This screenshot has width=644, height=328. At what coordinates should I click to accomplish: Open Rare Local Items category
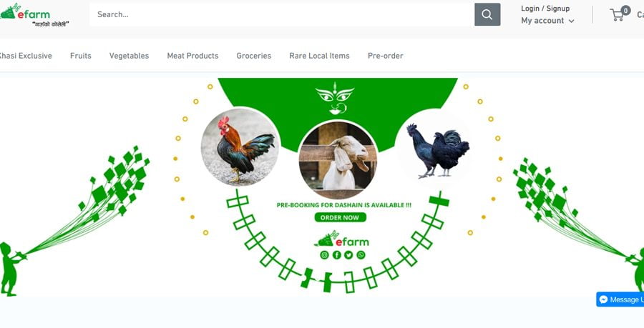[320, 56]
